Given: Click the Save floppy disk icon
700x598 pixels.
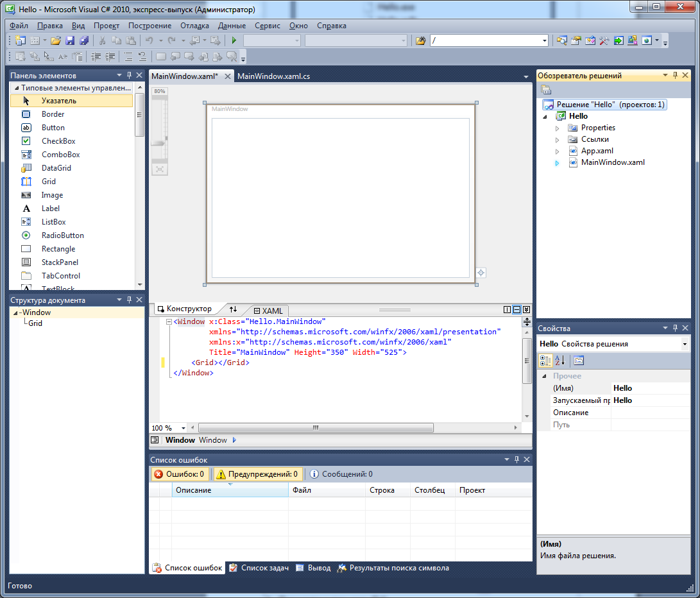Looking at the screenshot, I should pyautogui.click(x=70, y=40).
